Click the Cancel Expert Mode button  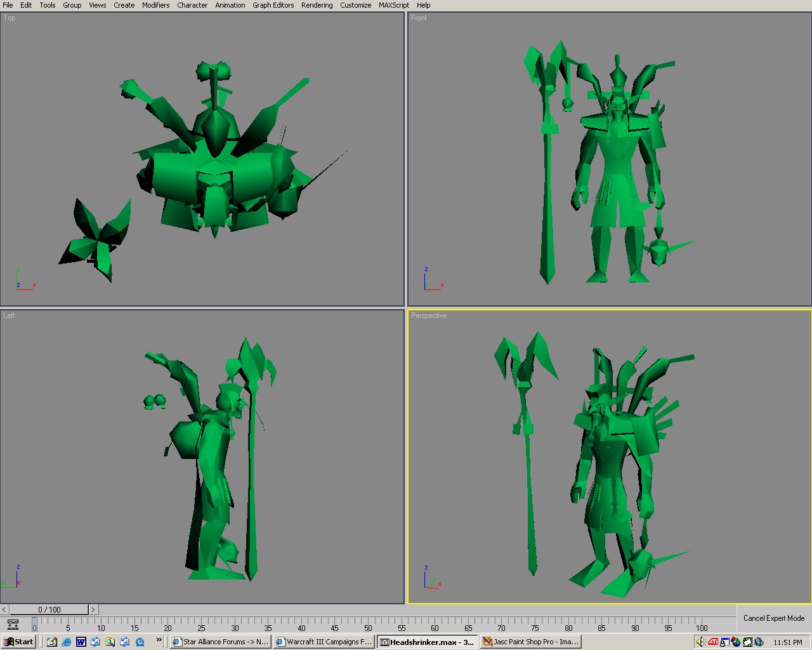tap(773, 618)
